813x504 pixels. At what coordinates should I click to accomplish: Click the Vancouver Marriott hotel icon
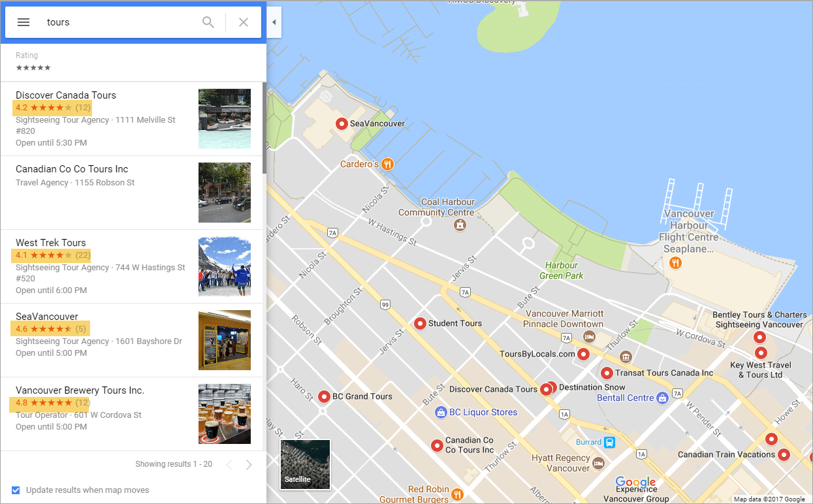click(589, 337)
